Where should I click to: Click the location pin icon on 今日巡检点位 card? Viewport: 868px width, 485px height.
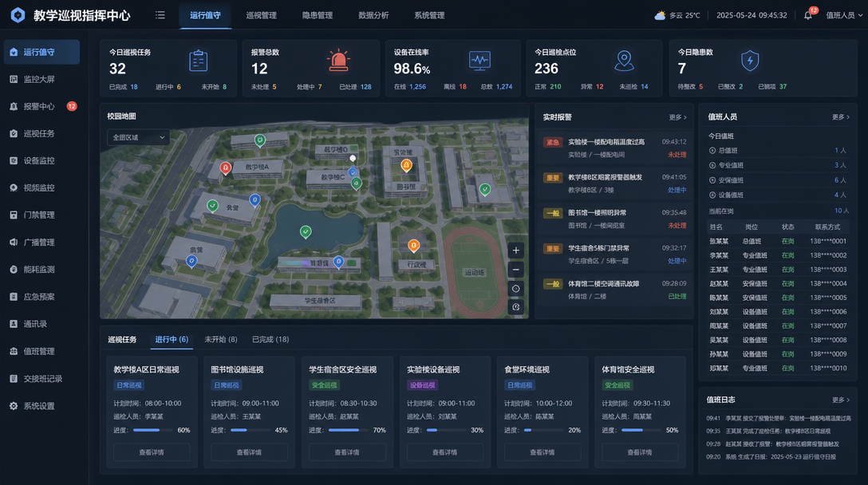pos(624,61)
